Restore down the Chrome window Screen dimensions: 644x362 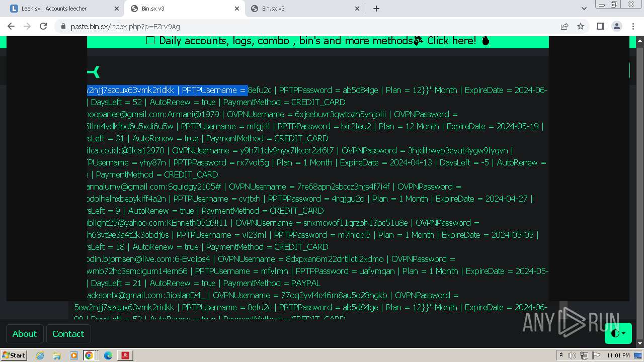614,5
